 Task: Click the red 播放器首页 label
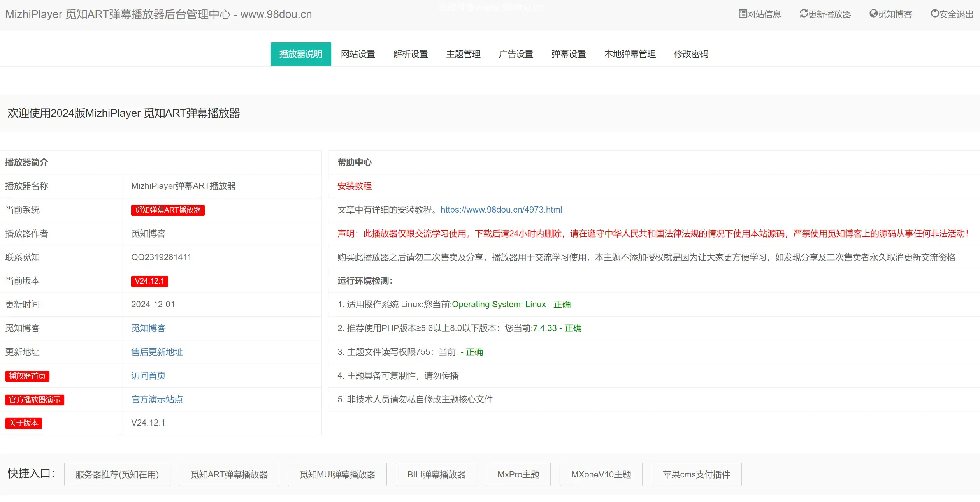27,376
